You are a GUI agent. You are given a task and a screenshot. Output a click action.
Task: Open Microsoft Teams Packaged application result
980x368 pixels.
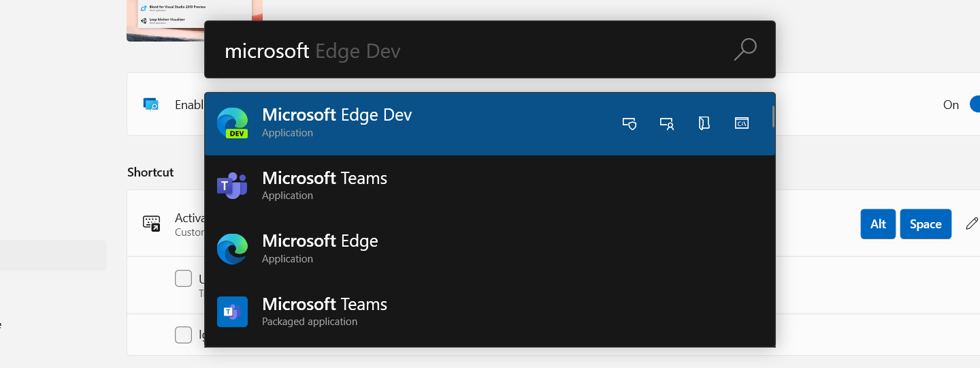tap(489, 312)
